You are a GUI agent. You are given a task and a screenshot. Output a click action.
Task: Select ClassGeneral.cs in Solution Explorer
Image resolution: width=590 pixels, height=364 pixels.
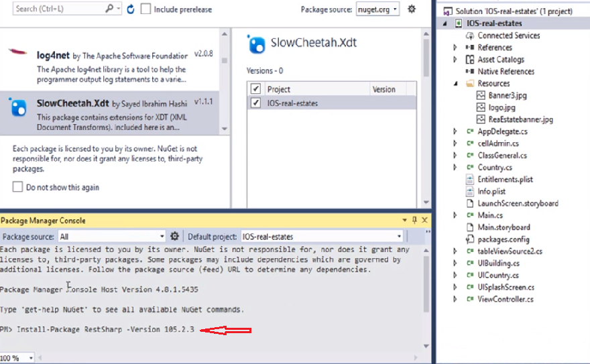[x=502, y=156]
